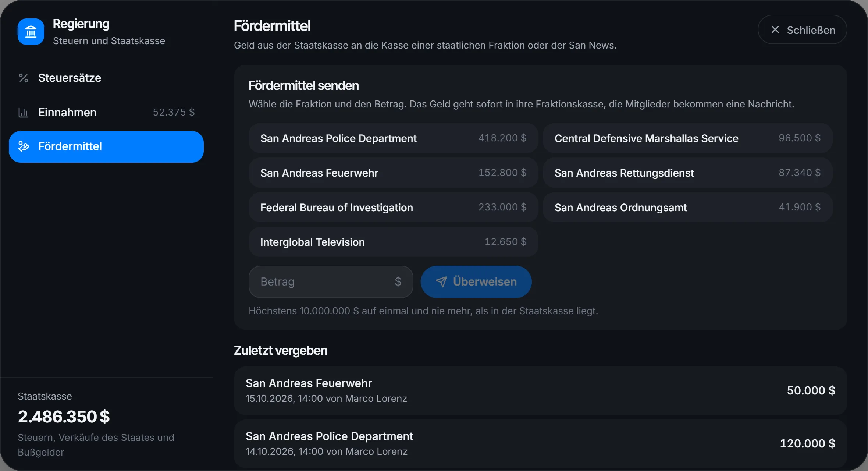Choose San Andreas Police Department faction
868x471 pixels.
click(x=394, y=138)
